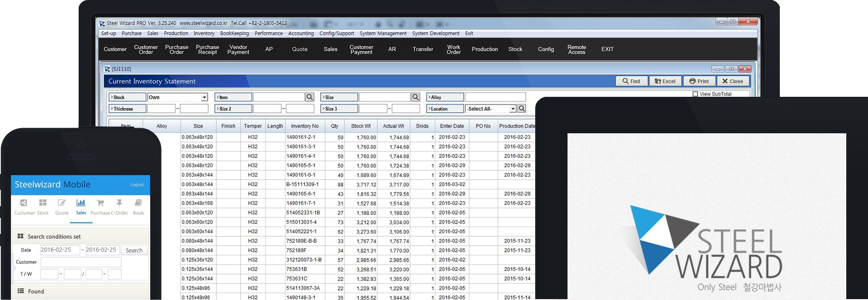Click the Location search magnifier icon
The width and height of the screenshot is (868, 300).
pos(522,109)
